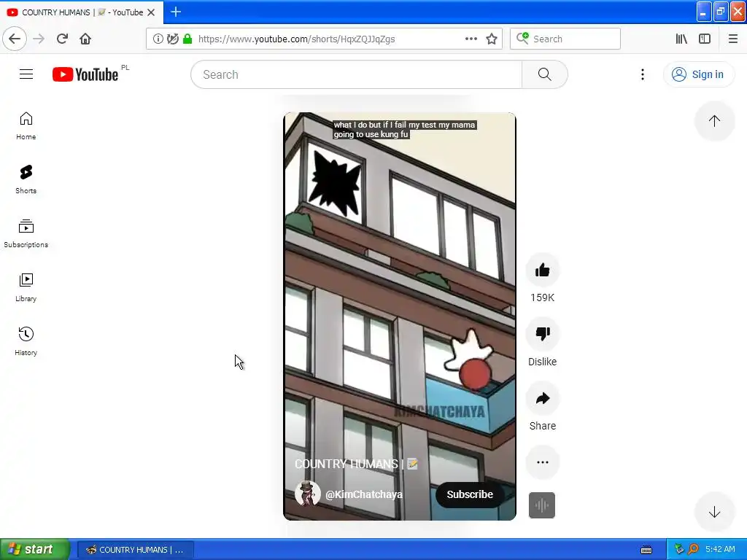Click the YouTube logo
The width and height of the screenshot is (747, 560).
pyautogui.click(x=85, y=74)
